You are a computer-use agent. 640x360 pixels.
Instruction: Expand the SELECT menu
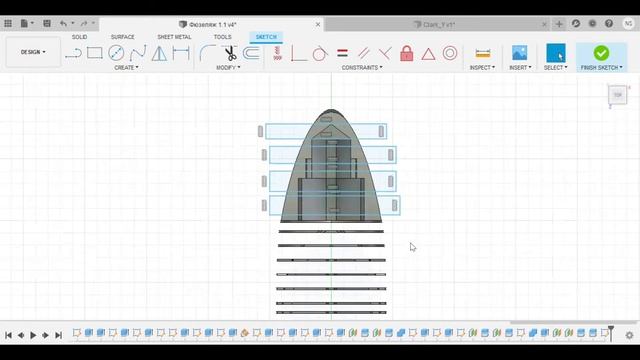[x=556, y=67]
